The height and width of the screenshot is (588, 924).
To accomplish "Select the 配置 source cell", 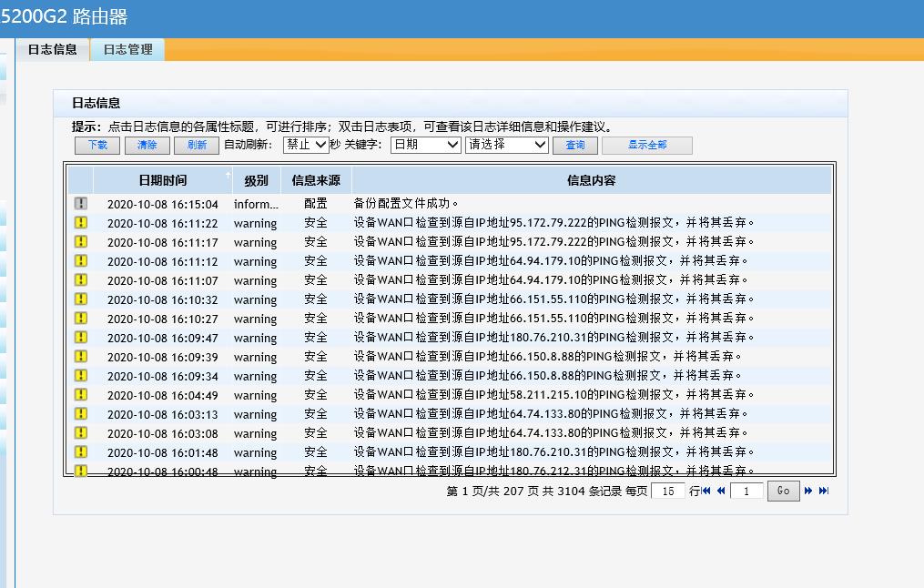I will (316, 203).
